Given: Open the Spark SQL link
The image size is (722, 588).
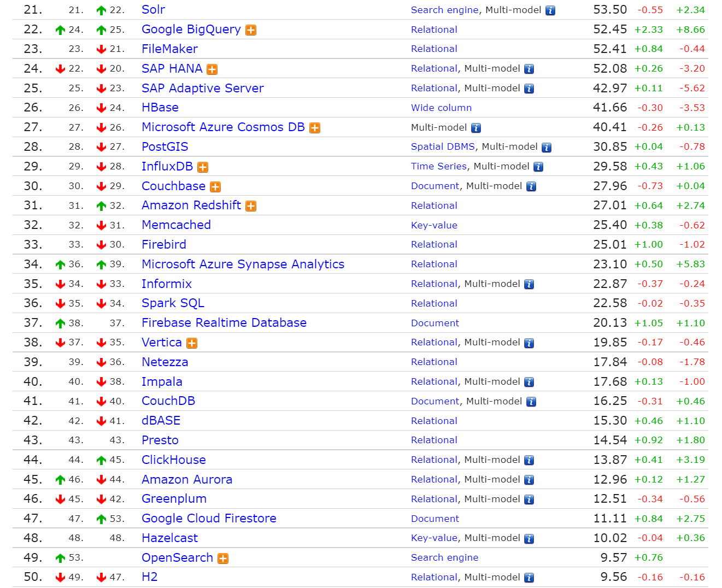Looking at the screenshot, I should click(173, 303).
